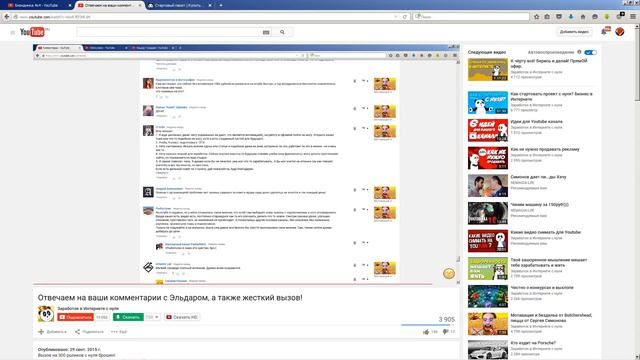Show bookmarks list icon in Firefox toolbar
Image resolution: width=640 pixels, height=360 pixels.
point(547,17)
